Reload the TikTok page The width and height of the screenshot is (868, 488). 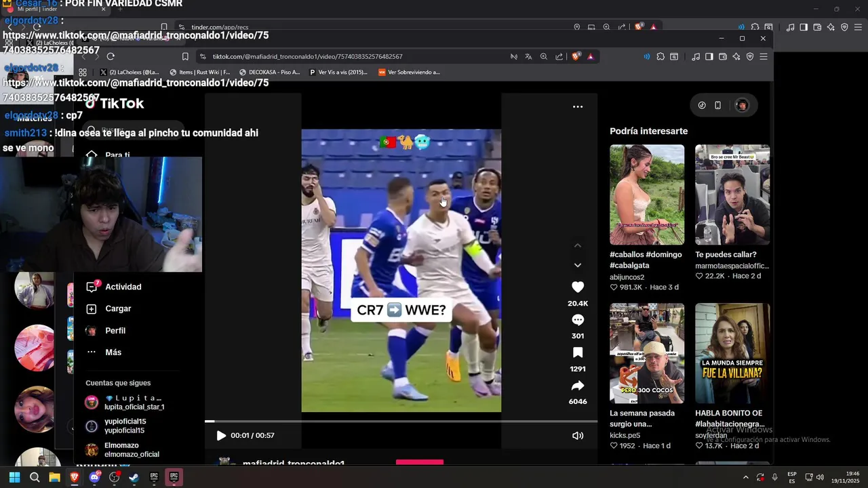[x=111, y=56]
